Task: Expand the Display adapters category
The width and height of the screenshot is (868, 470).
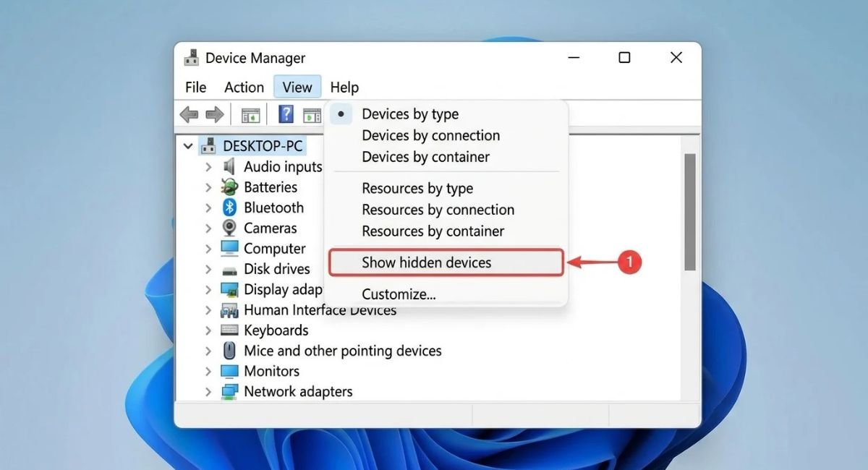Action: [x=208, y=289]
